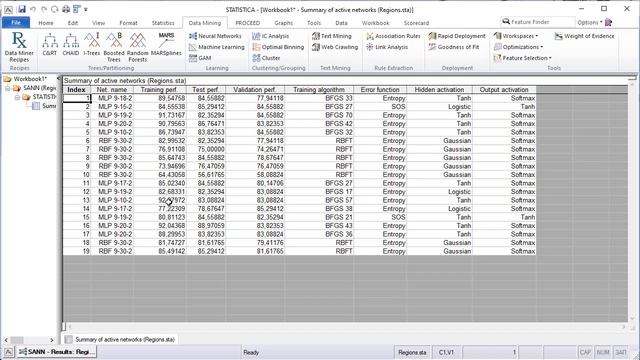Open Data Miner Recipes
The image size is (640, 360).
pyautogui.click(x=19, y=47)
